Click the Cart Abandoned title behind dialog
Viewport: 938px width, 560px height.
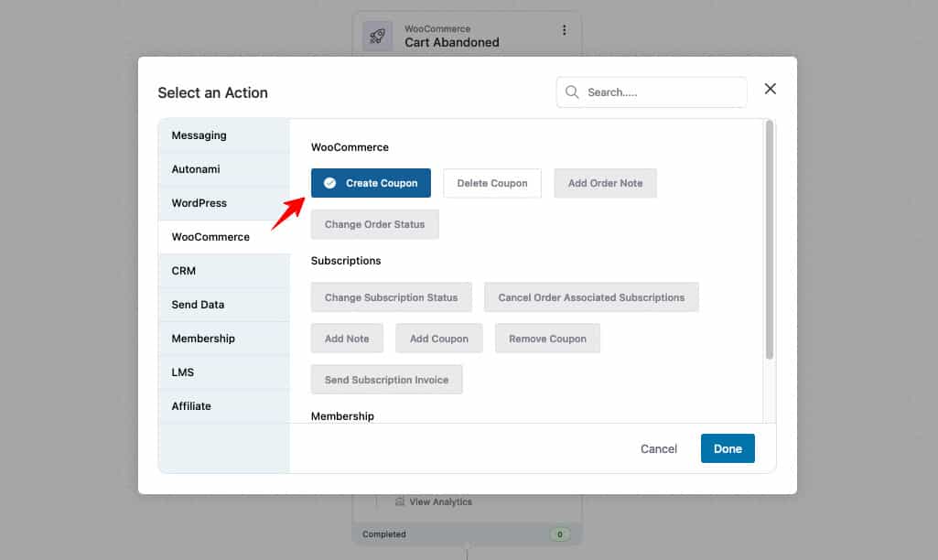pos(452,42)
